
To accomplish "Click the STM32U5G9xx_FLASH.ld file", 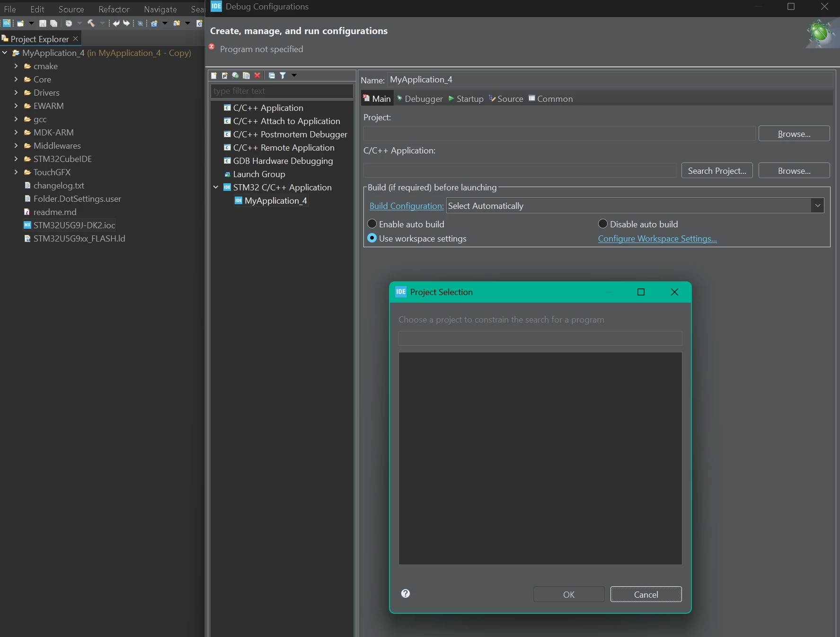I will click(x=74, y=238).
